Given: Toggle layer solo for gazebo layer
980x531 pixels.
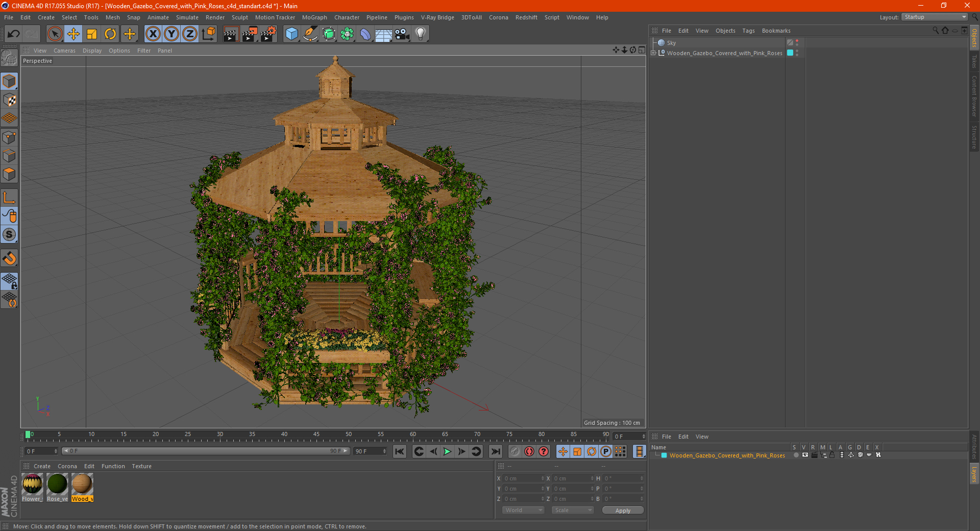Looking at the screenshot, I should click(x=796, y=455).
